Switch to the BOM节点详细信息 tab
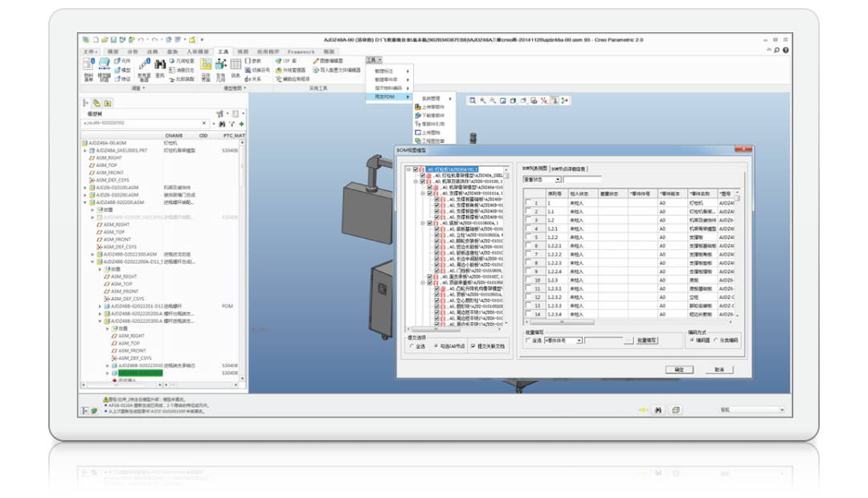The image size is (868, 498). 570,169
